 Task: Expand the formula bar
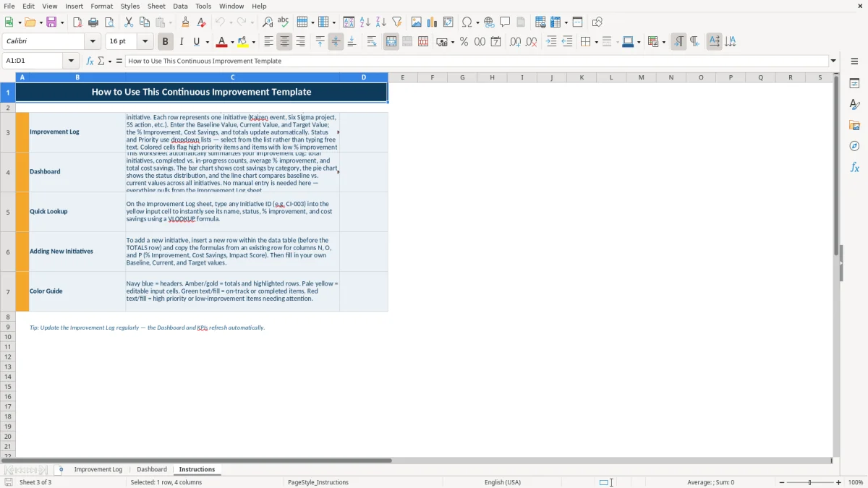[833, 61]
